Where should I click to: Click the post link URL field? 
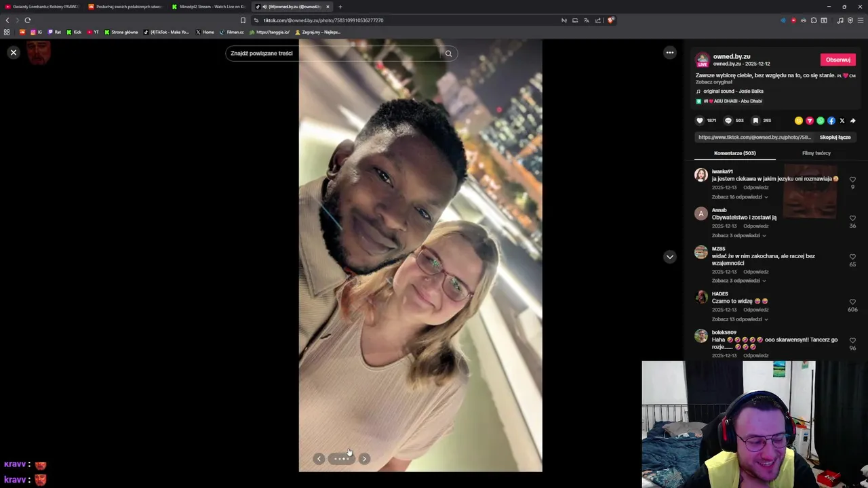[755, 138]
